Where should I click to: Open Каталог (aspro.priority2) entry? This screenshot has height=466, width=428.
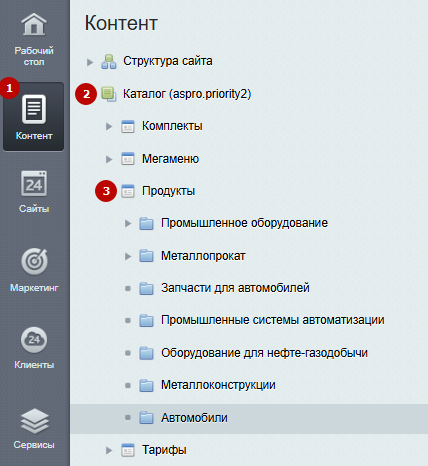[x=187, y=94]
